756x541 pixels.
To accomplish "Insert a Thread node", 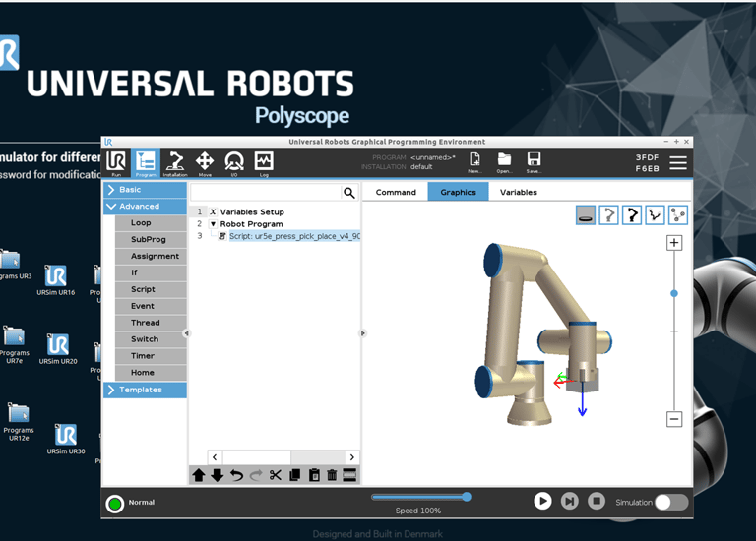I will [x=151, y=323].
